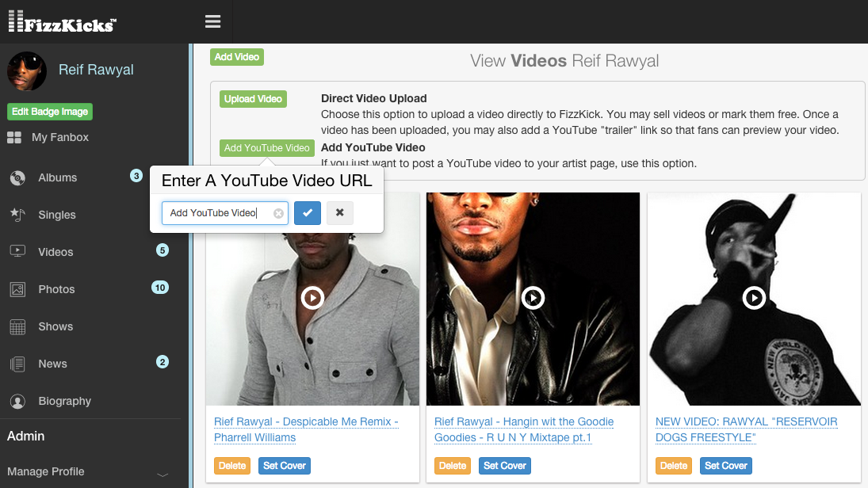Click Edit Badge Image button
The height and width of the screenshot is (488, 868).
50,112
